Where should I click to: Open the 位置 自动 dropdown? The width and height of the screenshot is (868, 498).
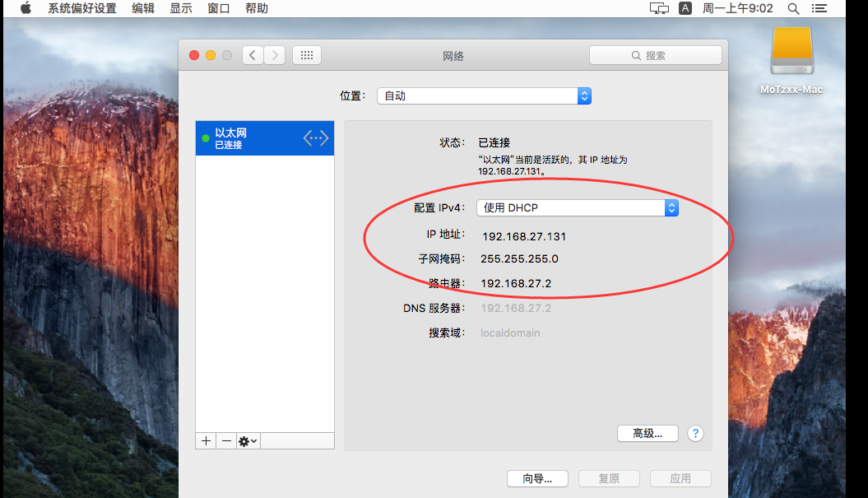[485, 95]
